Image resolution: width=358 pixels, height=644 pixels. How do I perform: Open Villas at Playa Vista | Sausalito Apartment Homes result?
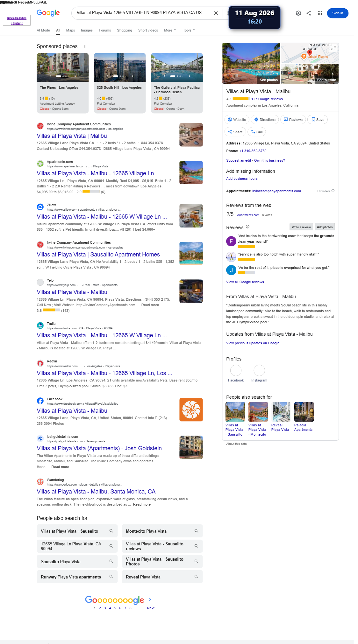[x=98, y=255]
